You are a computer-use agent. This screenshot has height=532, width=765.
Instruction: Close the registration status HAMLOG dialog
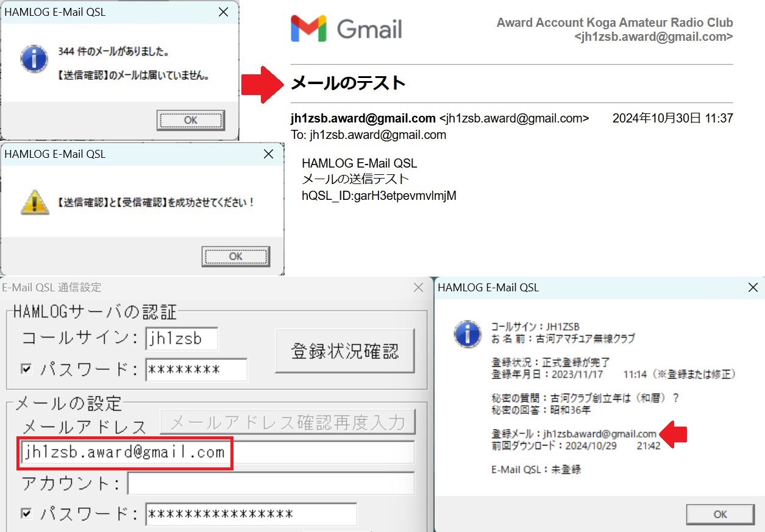click(x=753, y=288)
